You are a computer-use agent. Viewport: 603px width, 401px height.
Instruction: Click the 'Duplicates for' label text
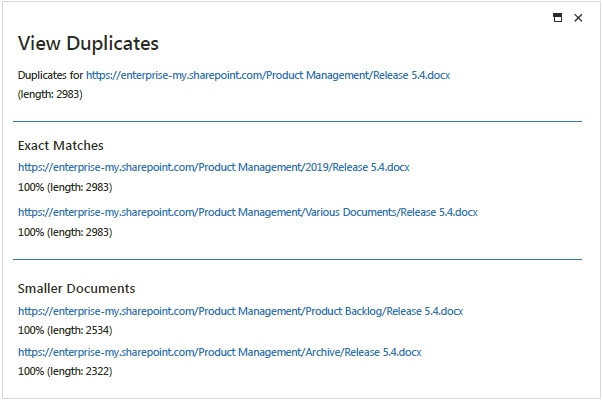[50, 75]
